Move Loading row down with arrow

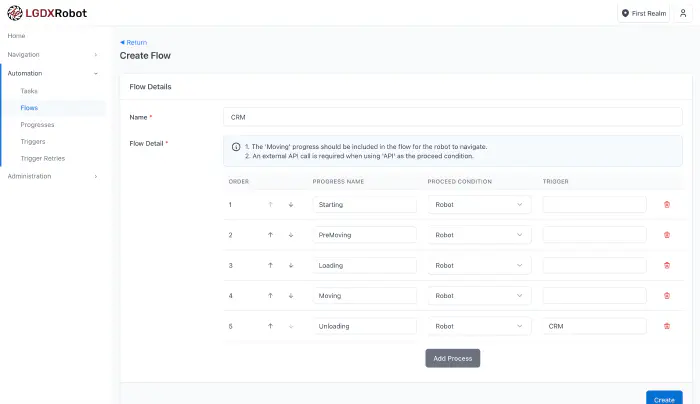[291, 266]
